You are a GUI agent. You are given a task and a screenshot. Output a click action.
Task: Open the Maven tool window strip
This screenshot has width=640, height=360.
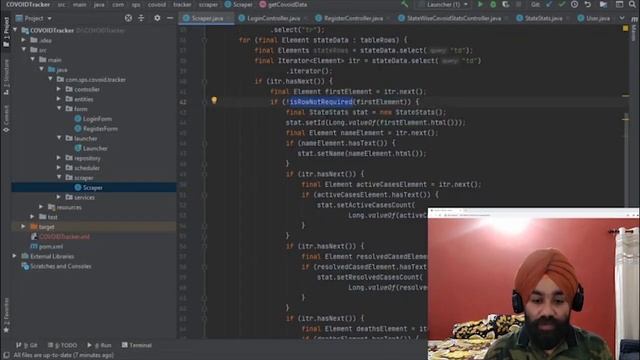tap(634, 29)
